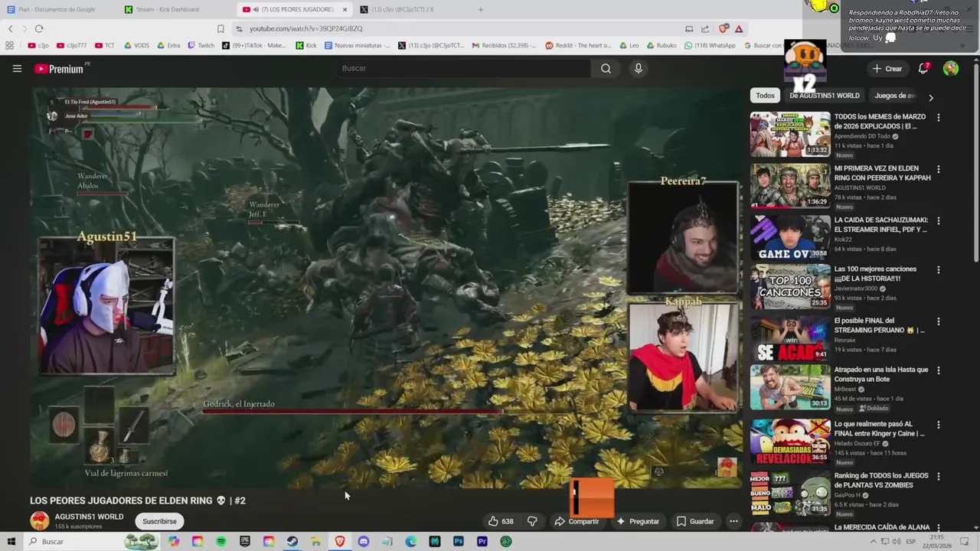This screenshot has width=980, height=551.
Task: Open Spotify from the taskbar
Action: (x=221, y=541)
